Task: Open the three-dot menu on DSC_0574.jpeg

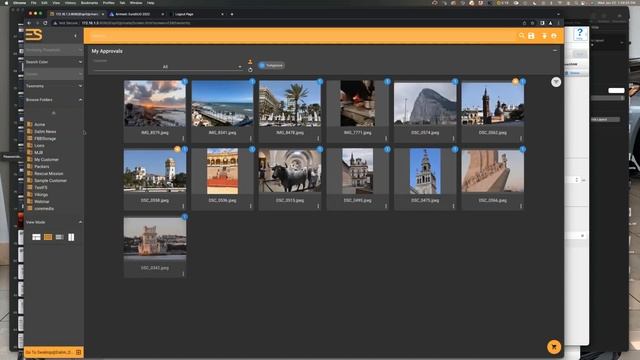Action: [453, 138]
